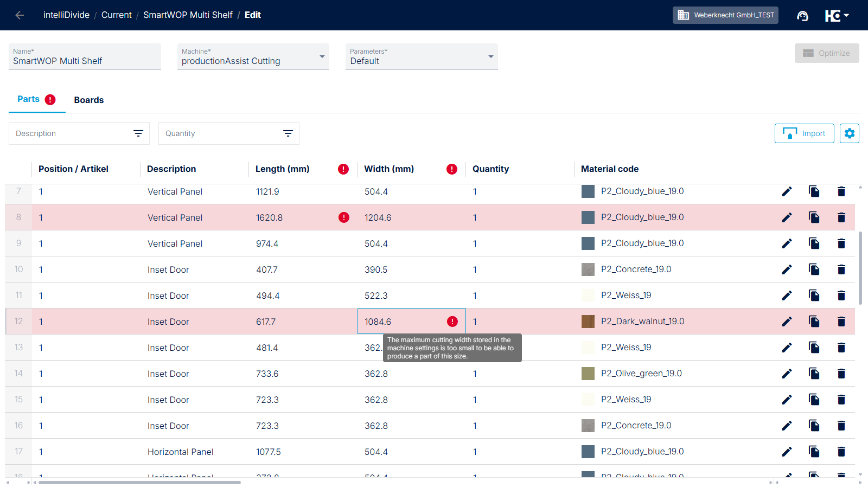
Task: Expand the Machine dropdown
Action: (x=322, y=57)
